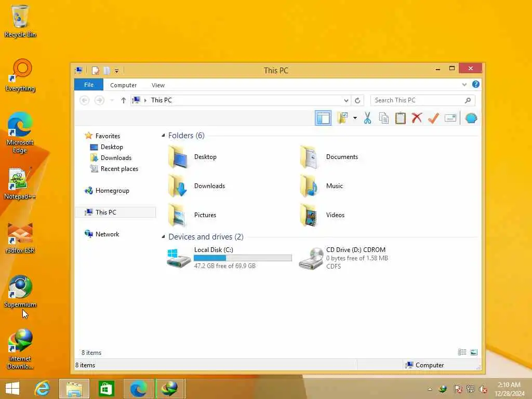
Task: Refresh the This PC view
Action: click(357, 100)
